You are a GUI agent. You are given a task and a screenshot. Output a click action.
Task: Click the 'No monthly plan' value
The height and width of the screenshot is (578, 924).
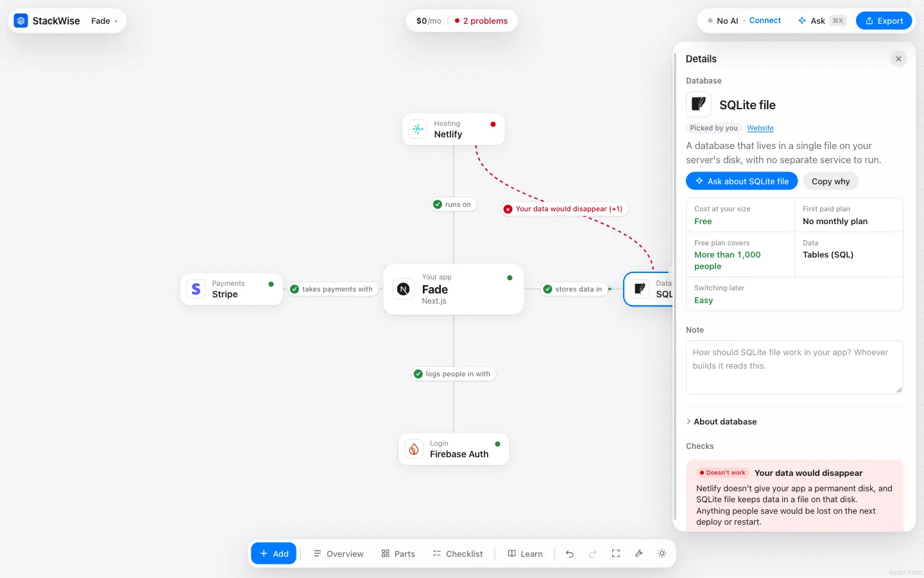point(835,222)
